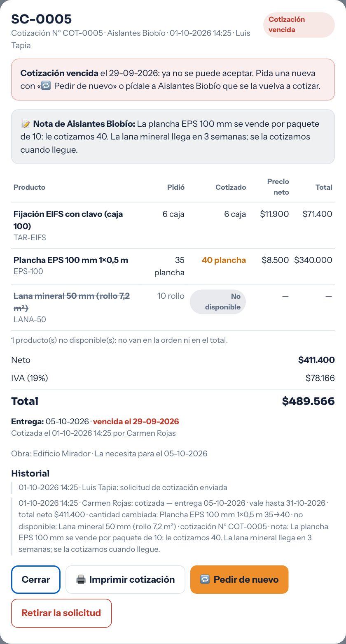This screenshot has width=346, height=644.
Task: Select the No disponible pill for Lana mineral
Action: tap(218, 302)
